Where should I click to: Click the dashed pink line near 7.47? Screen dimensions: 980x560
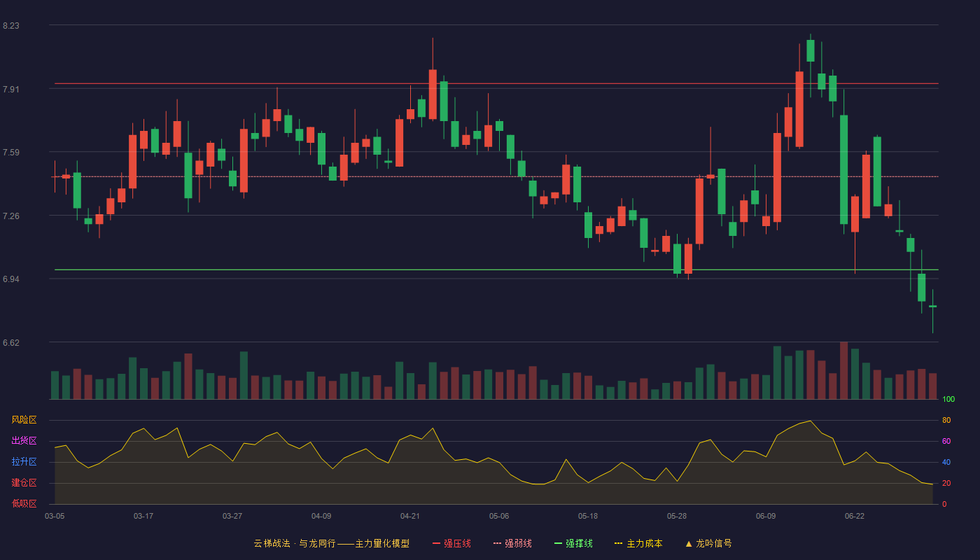point(496,176)
